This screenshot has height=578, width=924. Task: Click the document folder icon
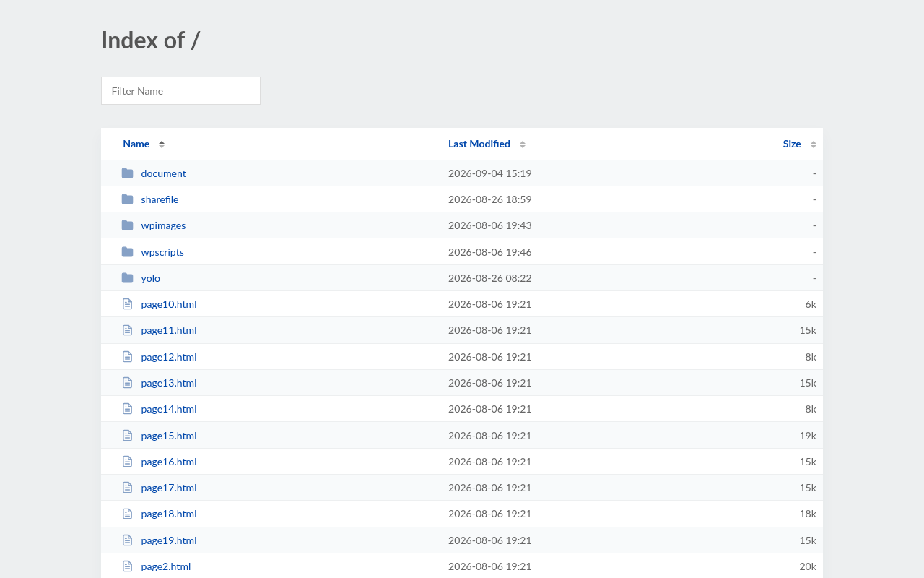click(128, 173)
